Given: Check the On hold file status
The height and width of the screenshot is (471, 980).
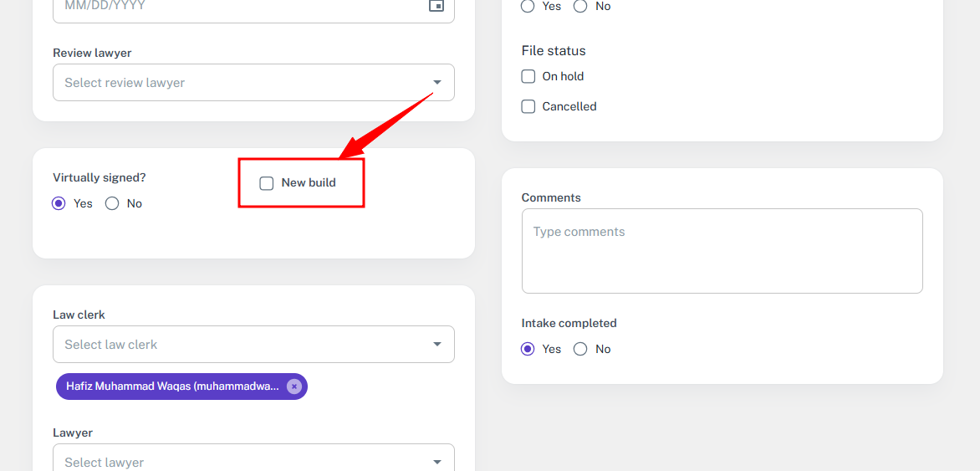Looking at the screenshot, I should coord(528,76).
